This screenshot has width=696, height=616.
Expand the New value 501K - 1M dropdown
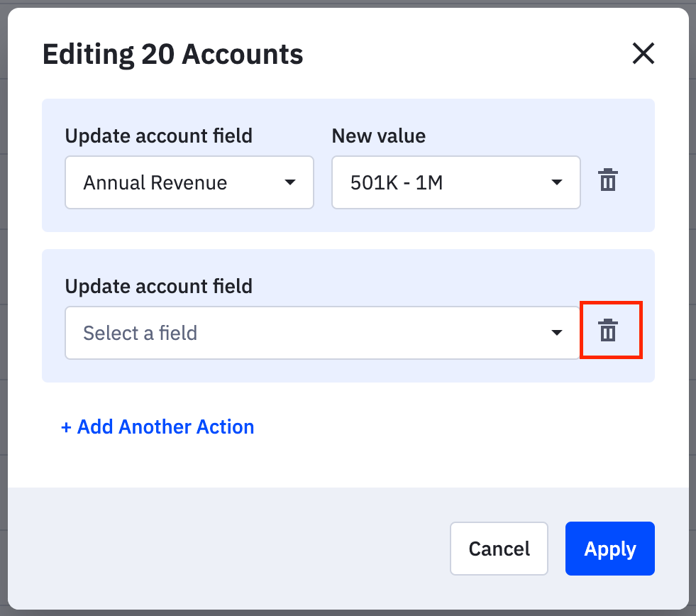tap(455, 183)
